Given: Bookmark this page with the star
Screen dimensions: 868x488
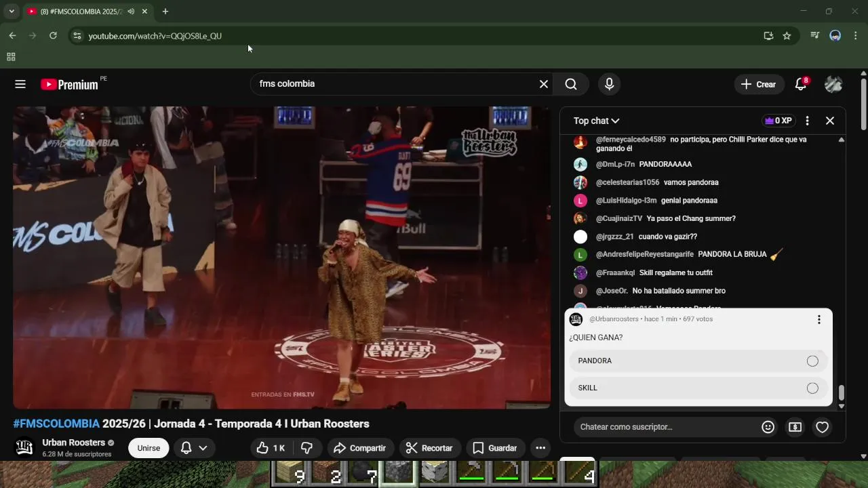Looking at the screenshot, I should [787, 36].
